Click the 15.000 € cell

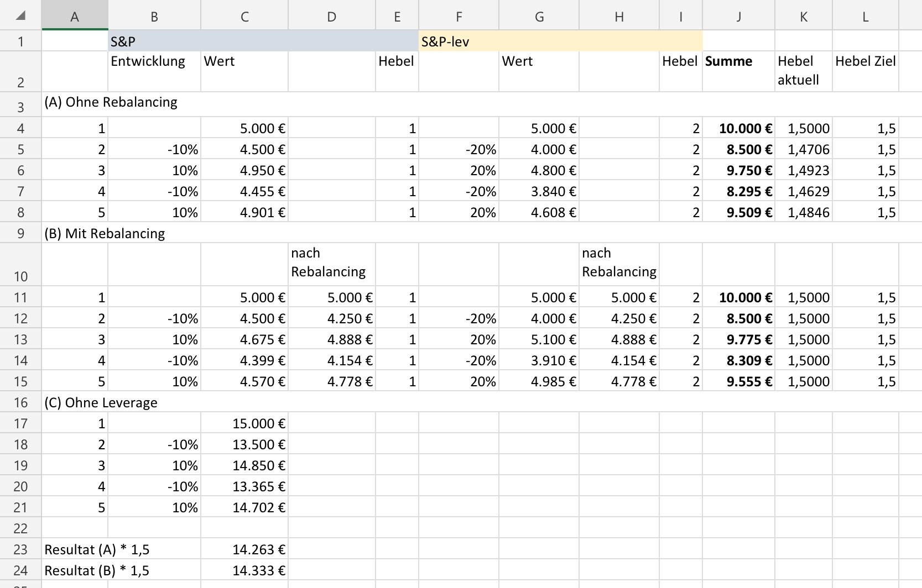pyautogui.click(x=244, y=423)
